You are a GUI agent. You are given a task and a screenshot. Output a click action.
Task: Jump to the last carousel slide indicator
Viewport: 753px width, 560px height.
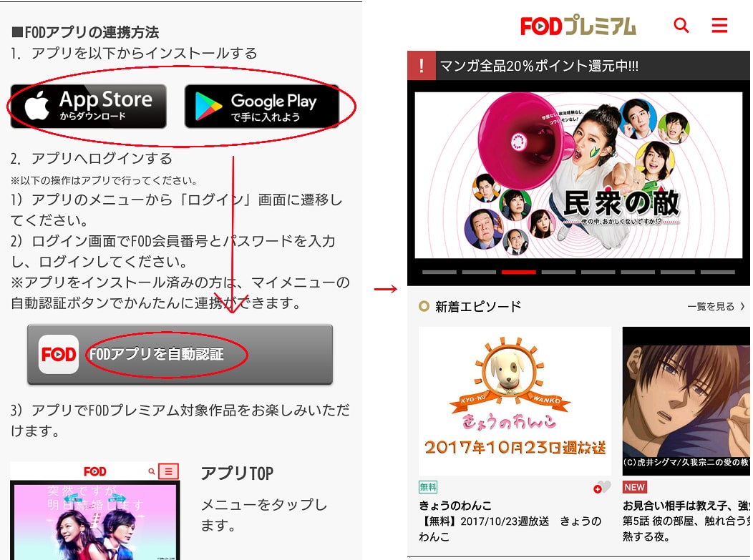click(x=717, y=272)
